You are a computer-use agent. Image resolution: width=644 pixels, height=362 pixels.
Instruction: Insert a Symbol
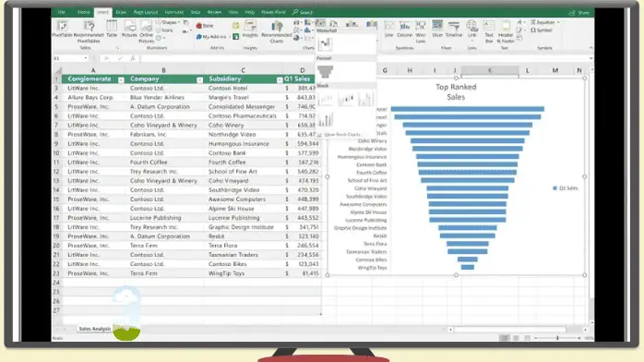coord(542,30)
